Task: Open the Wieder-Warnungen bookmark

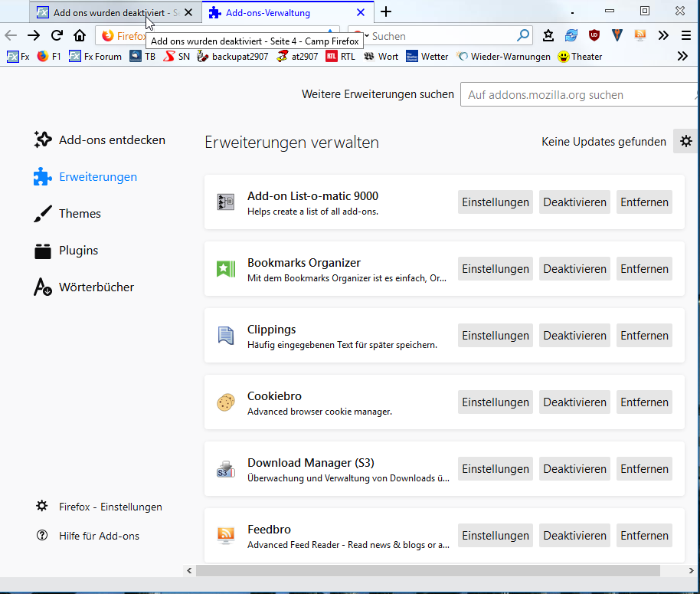Action: point(503,57)
